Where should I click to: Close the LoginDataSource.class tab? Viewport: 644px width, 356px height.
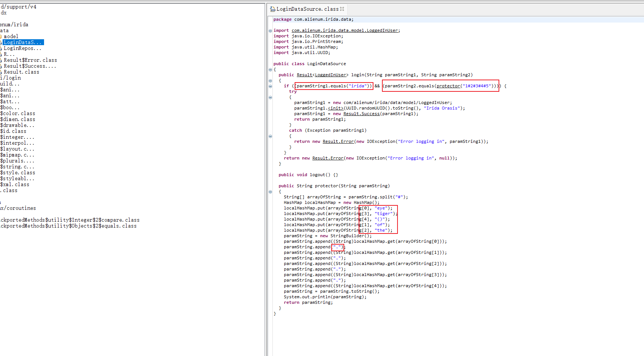[342, 9]
